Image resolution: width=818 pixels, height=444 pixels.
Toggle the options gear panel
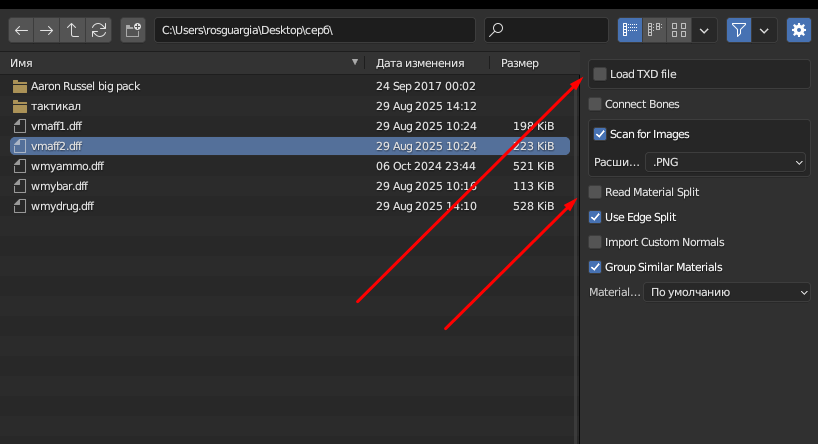tap(799, 30)
